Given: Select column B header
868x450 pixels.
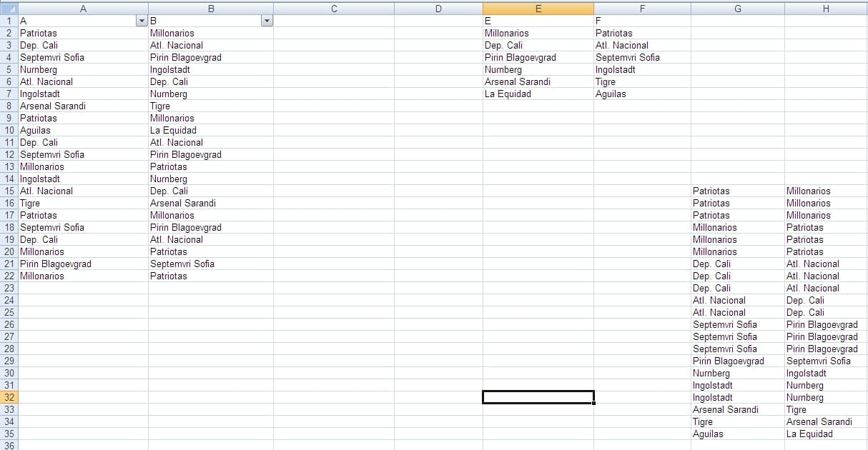Looking at the screenshot, I should click(211, 9).
